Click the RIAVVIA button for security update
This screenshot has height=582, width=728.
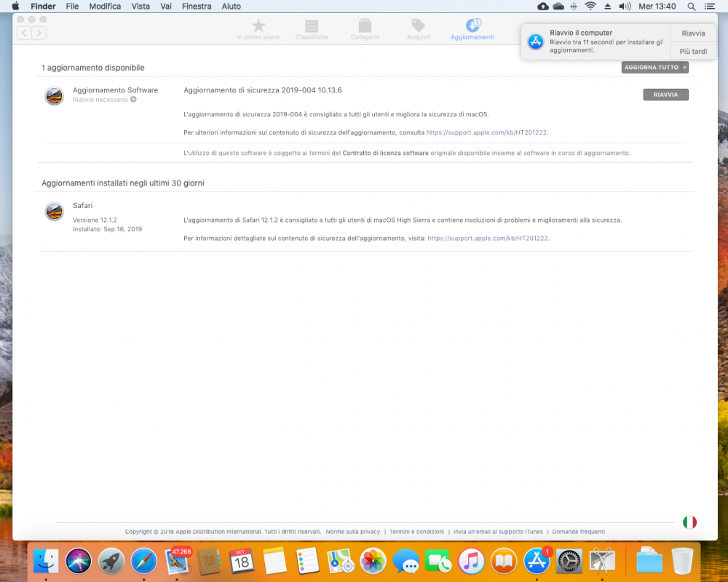[x=665, y=95]
